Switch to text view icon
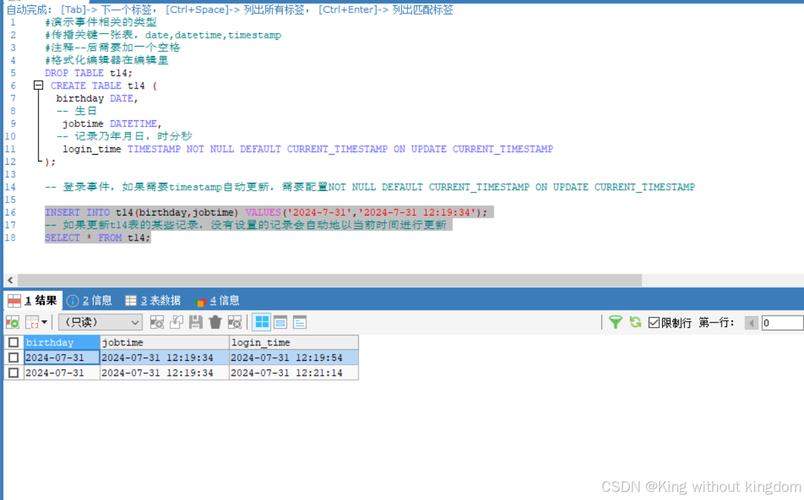 [299, 323]
